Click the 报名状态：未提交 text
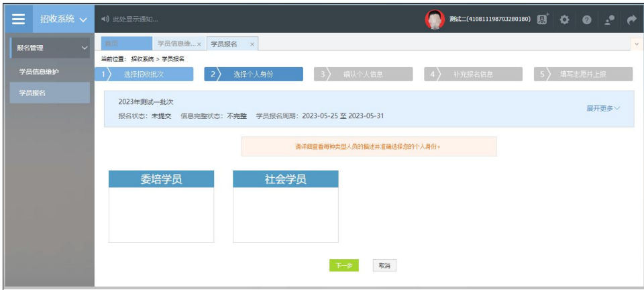The image size is (644, 290). tap(145, 116)
